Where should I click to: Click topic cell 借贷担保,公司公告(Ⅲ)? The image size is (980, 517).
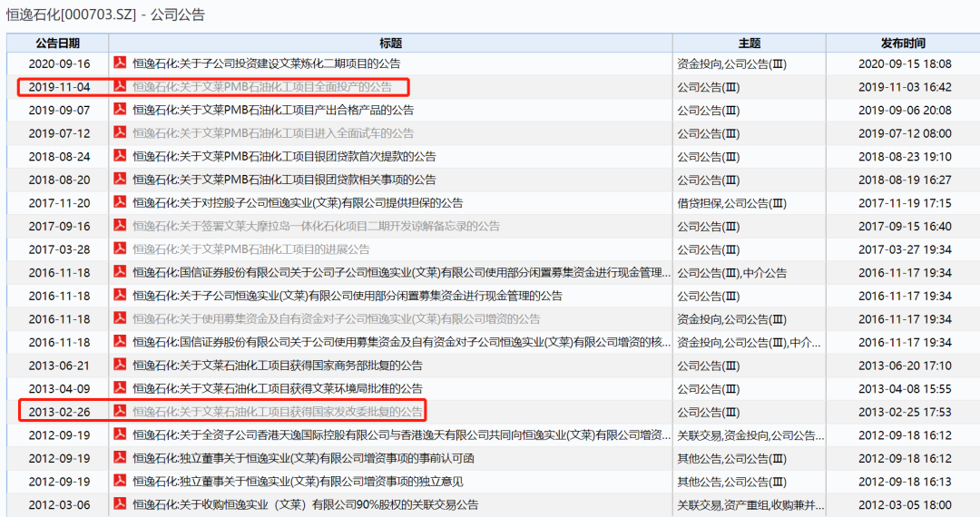732,203
